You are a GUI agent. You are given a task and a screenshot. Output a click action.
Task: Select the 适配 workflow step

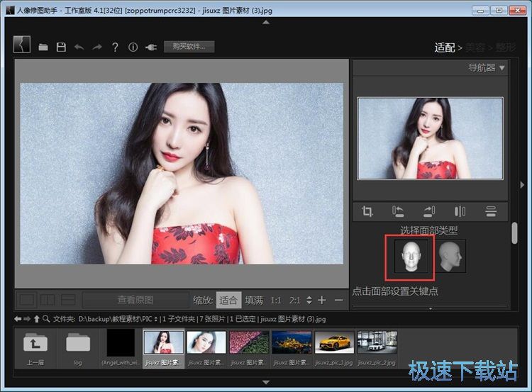tap(445, 47)
